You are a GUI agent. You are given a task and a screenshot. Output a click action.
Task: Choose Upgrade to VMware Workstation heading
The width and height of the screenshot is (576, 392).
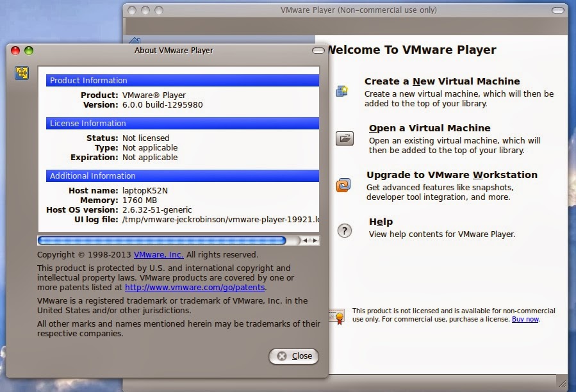[452, 174]
